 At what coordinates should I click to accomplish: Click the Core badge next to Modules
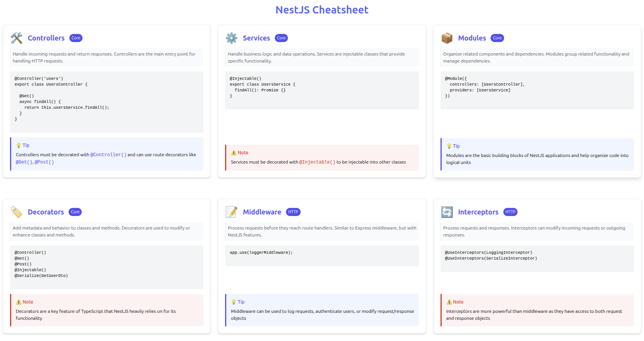pyautogui.click(x=497, y=38)
